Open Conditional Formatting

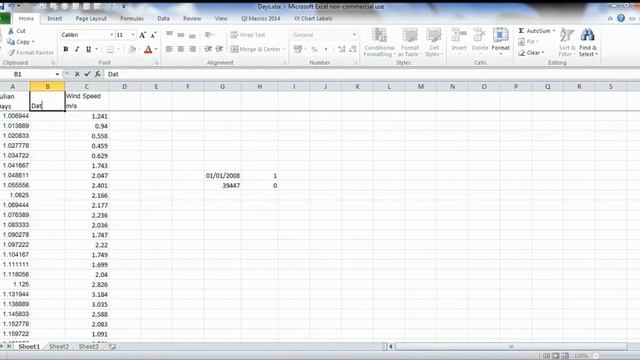click(379, 42)
